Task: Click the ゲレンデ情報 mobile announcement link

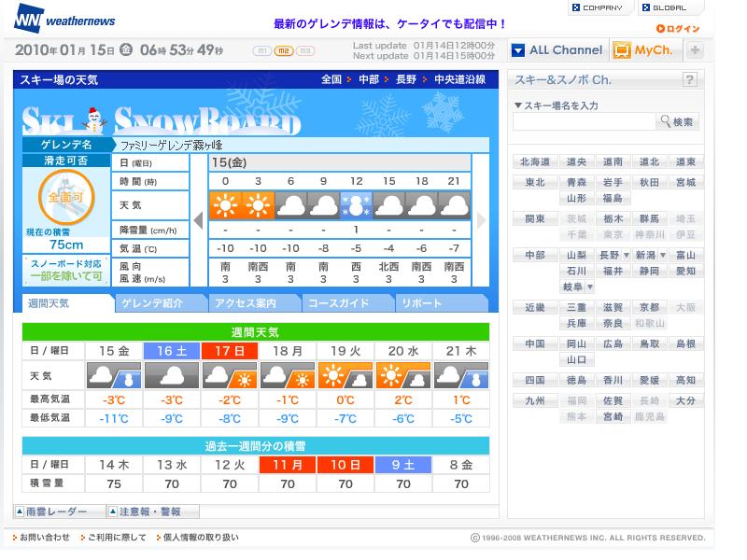Action: [x=389, y=23]
